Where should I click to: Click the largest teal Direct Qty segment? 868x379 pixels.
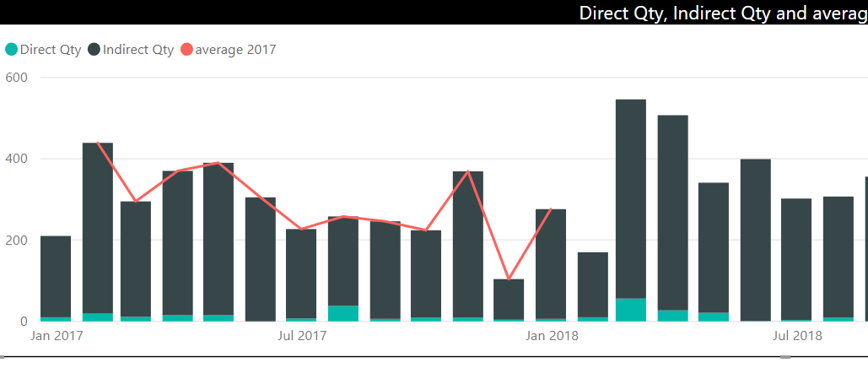(x=631, y=310)
